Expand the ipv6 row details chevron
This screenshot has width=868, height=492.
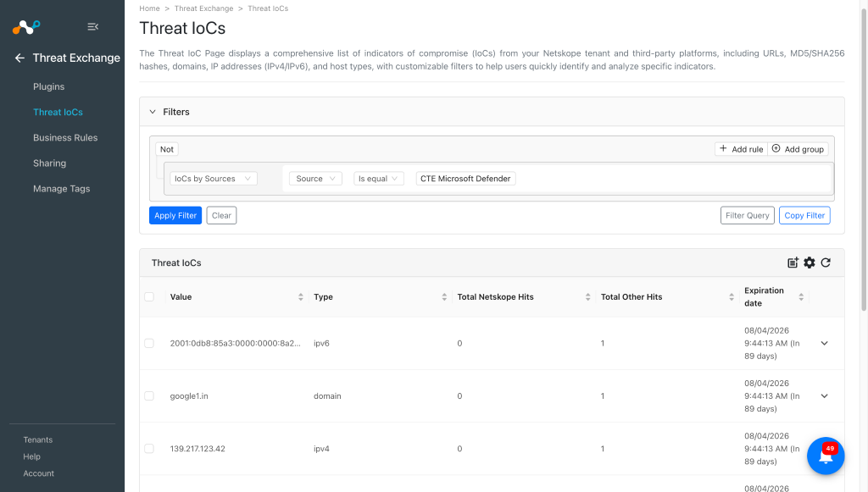tap(824, 343)
